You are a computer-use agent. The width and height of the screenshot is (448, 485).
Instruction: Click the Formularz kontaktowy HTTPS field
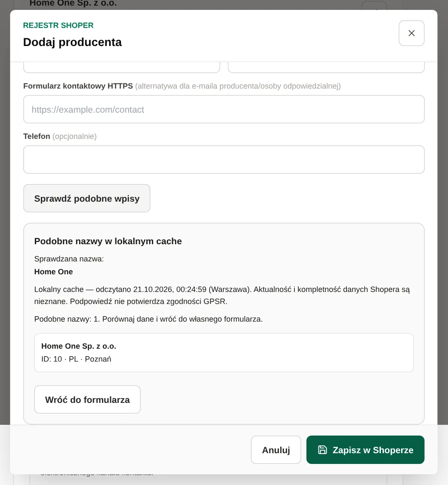223,109
